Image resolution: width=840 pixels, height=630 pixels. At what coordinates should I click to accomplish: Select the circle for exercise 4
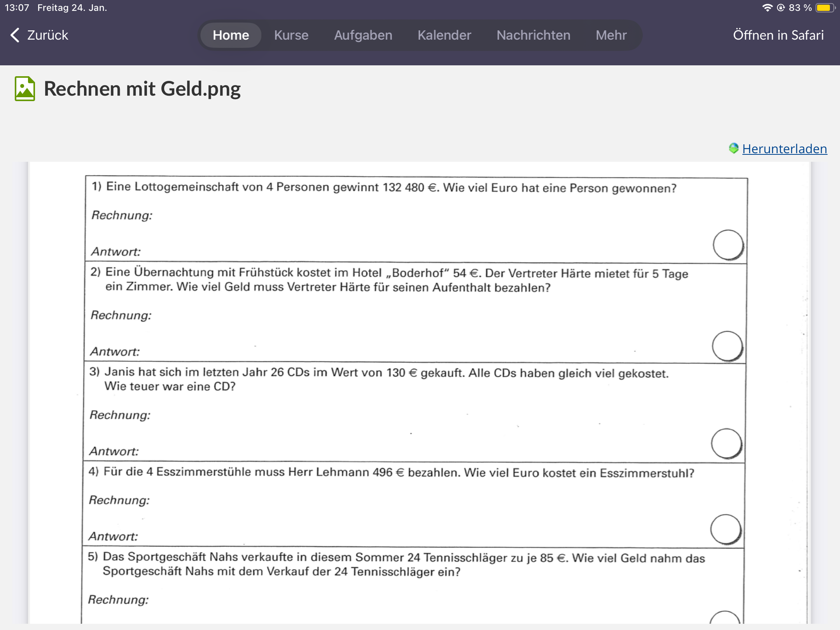[726, 530]
